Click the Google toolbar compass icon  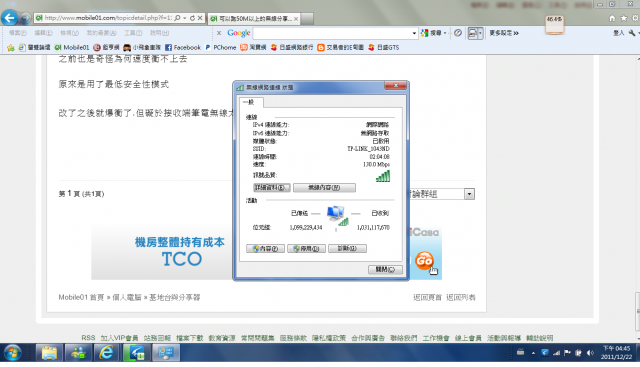pos(458,33)
